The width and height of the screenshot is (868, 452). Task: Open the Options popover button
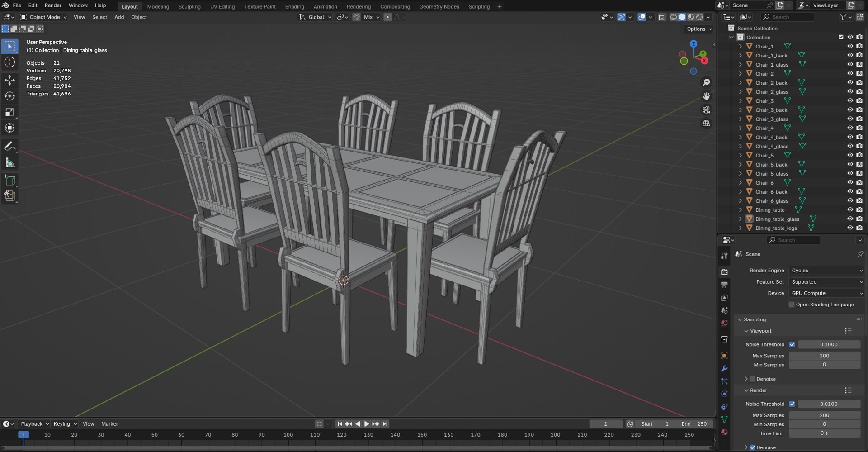(699, 29)
